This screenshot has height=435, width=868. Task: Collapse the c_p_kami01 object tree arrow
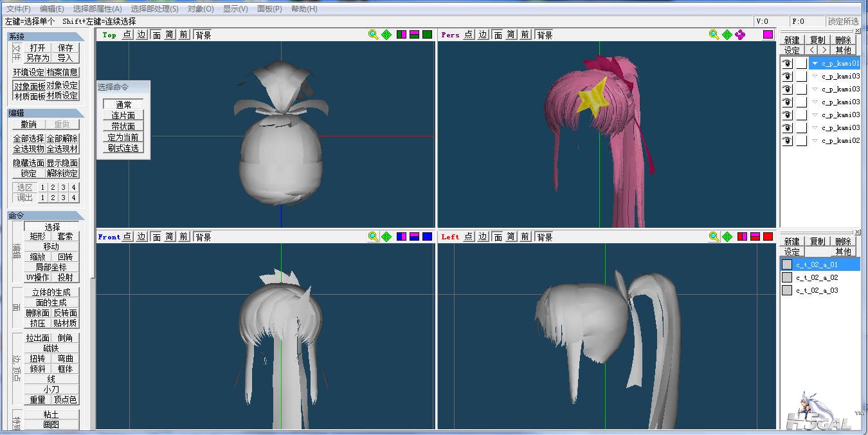pos(815,63)
